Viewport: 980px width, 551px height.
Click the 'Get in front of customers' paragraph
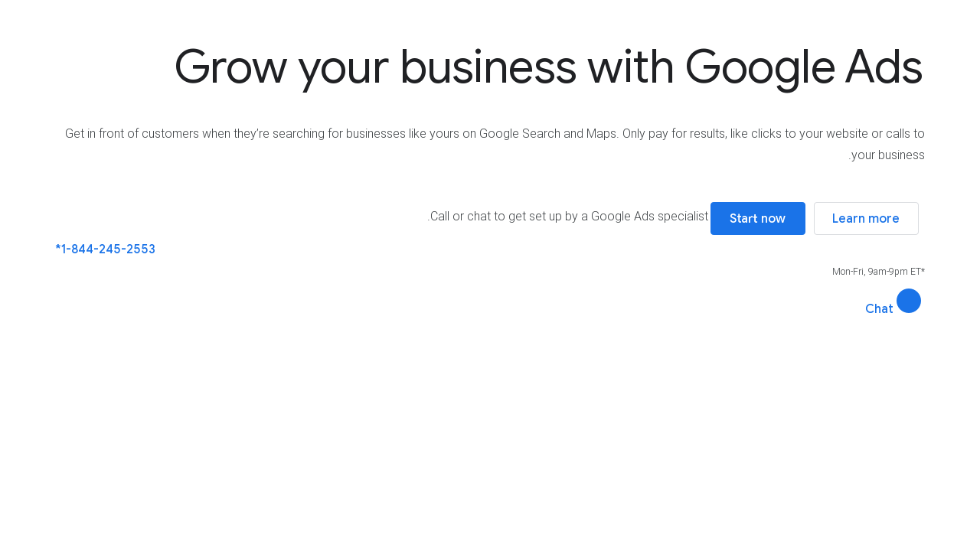[495, 144]
